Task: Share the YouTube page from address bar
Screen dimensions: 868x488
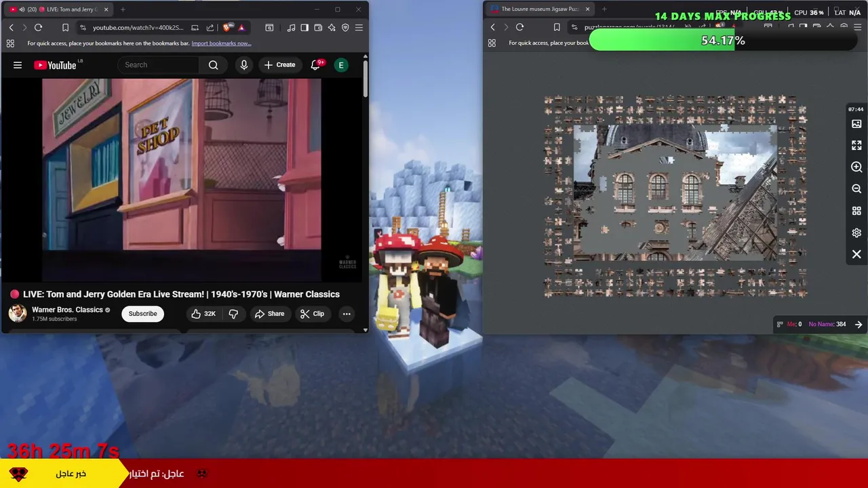Action: 210,27
